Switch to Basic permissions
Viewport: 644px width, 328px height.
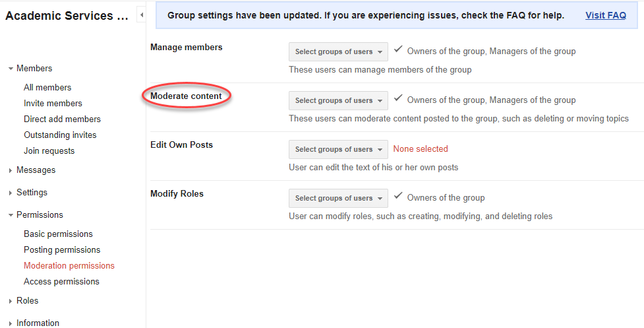tap(58, 234)
